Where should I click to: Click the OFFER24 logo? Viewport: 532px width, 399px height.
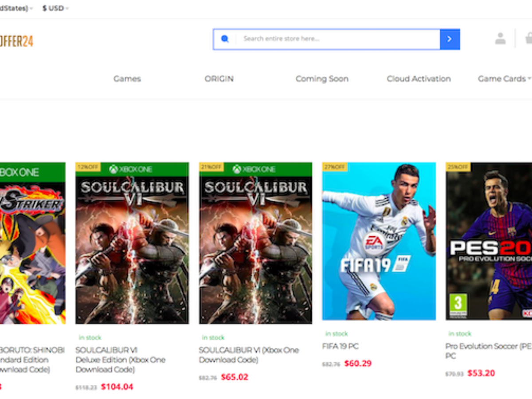(x=16, y=41)
